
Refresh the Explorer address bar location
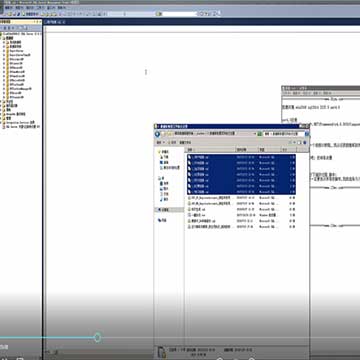[259, 134]
